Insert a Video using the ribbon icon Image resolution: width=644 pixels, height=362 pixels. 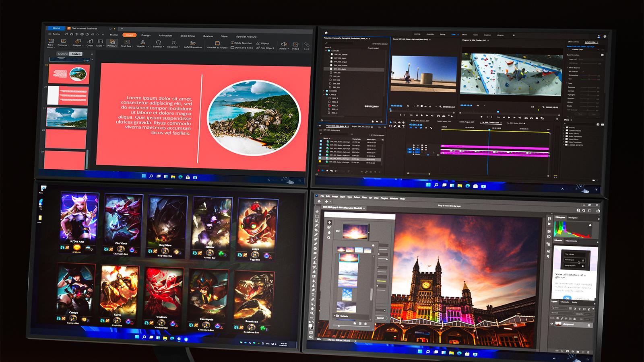pyautogui.click(x=295, y=45)
